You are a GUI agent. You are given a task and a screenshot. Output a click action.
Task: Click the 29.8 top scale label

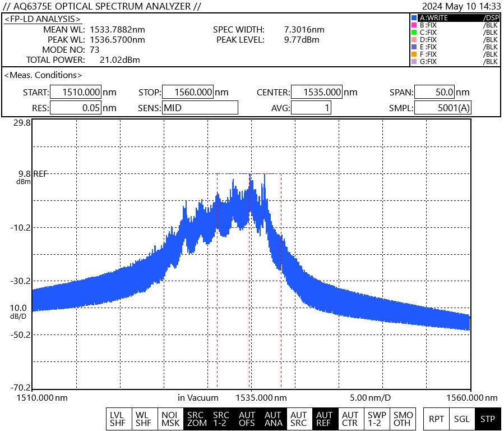(22, 123)
